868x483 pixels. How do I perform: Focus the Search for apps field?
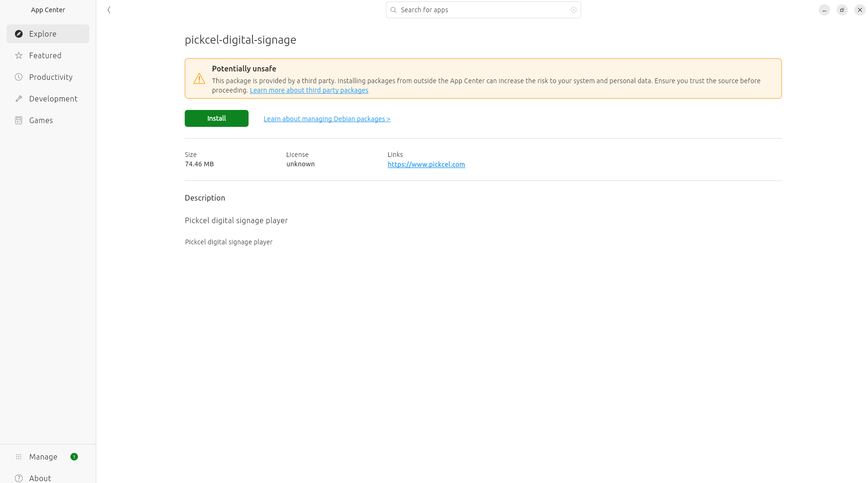(x=484, y=10)
